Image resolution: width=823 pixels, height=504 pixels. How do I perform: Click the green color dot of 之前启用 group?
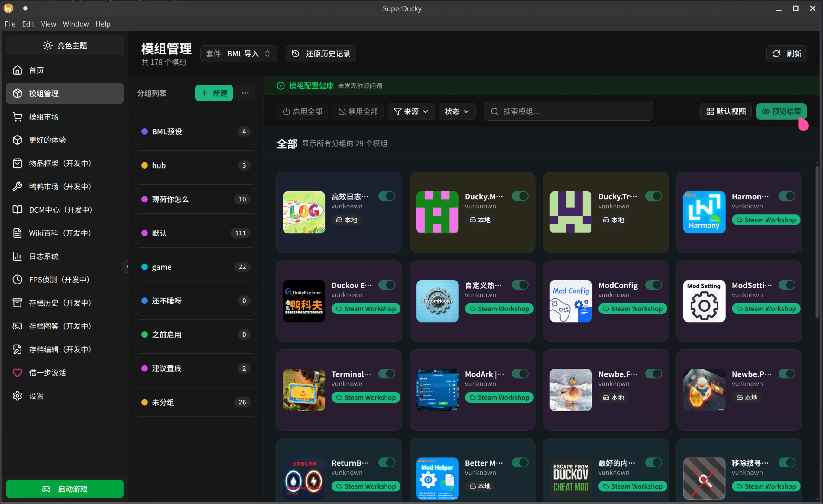pyautogui.click(x=145, y=335)
